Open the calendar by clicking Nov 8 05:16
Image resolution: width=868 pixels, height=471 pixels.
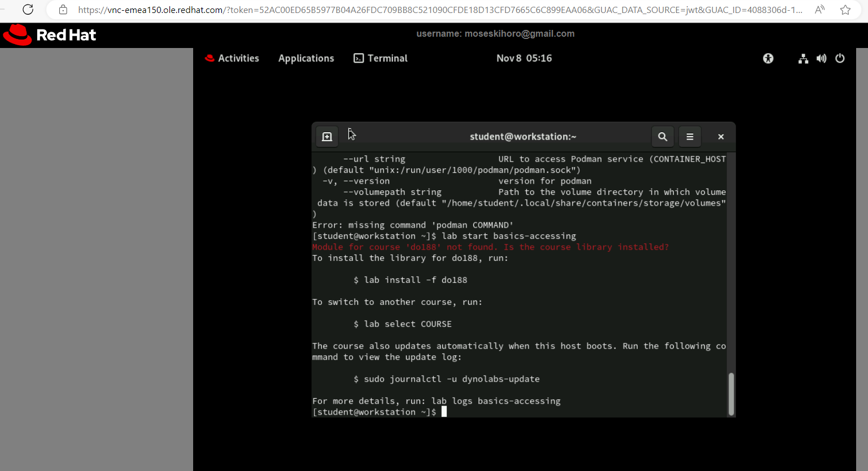click(x=524, y=58)
